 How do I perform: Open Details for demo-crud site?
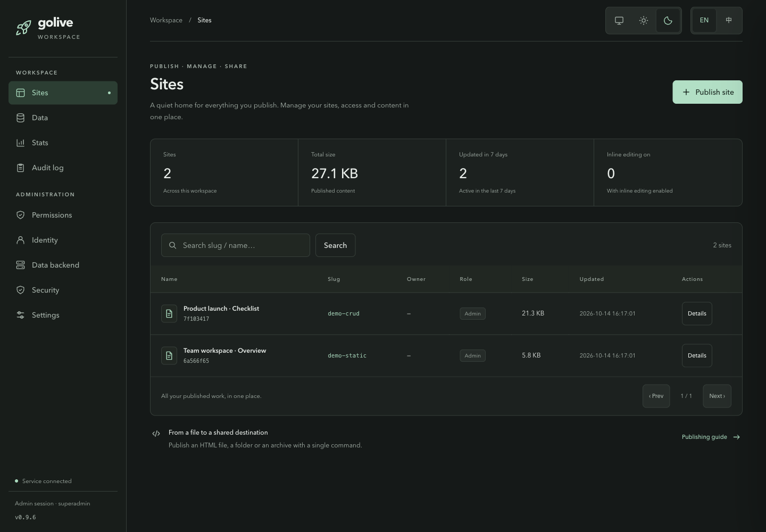[697, 313]
